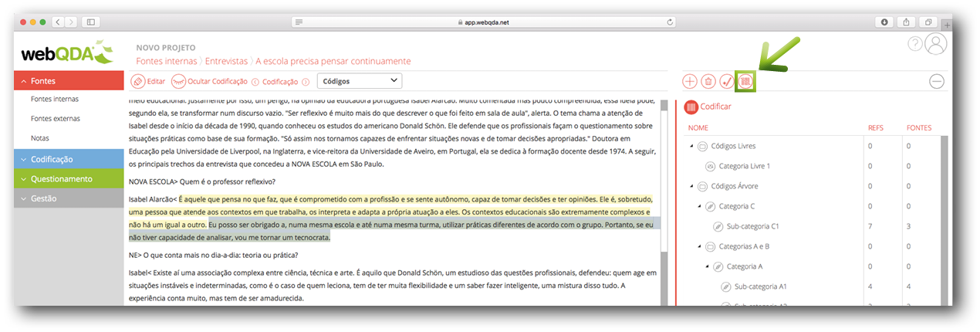Collapse the Categoria C tree node
The height and width of the screenshot is (332, 980).
(x=699, y=206)
